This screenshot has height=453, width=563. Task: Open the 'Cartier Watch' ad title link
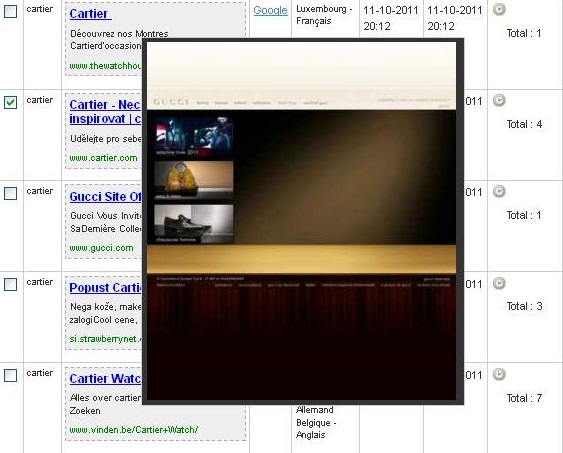tap(105, 379)
